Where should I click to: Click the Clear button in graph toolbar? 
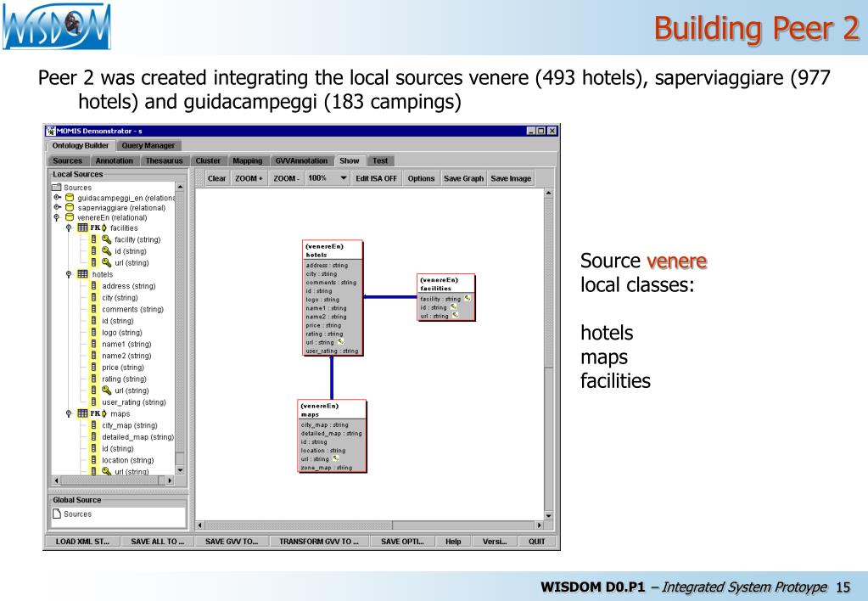pos(216,178)
